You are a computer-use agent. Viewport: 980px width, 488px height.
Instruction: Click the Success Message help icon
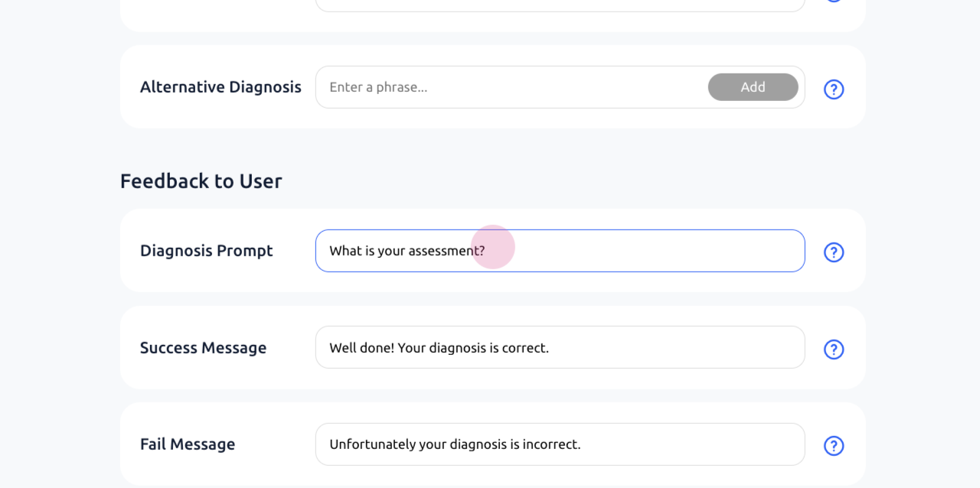click(x=834, y=350)
